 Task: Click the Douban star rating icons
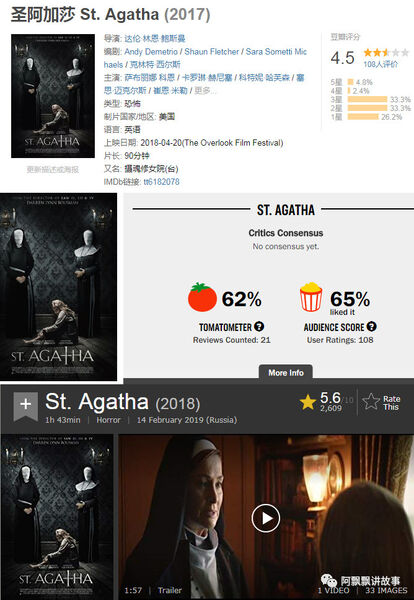pyautogui.click(x=386, y=52)
